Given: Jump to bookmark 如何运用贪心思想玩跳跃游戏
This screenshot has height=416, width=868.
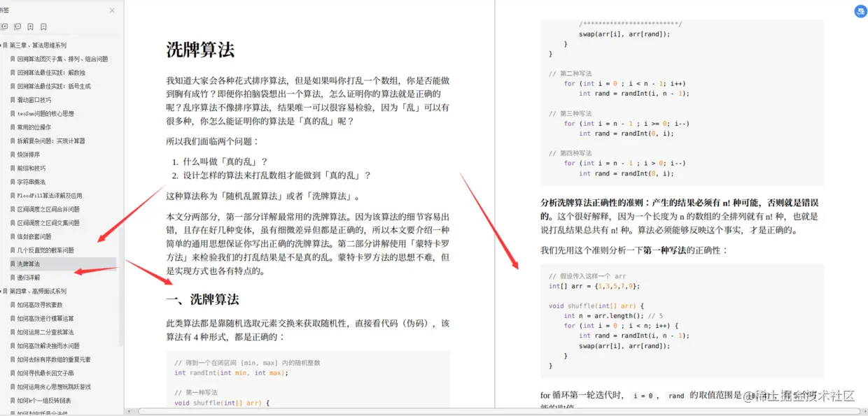Looking at the screenshot, I should pyautogui.click(x=54, y=387).
